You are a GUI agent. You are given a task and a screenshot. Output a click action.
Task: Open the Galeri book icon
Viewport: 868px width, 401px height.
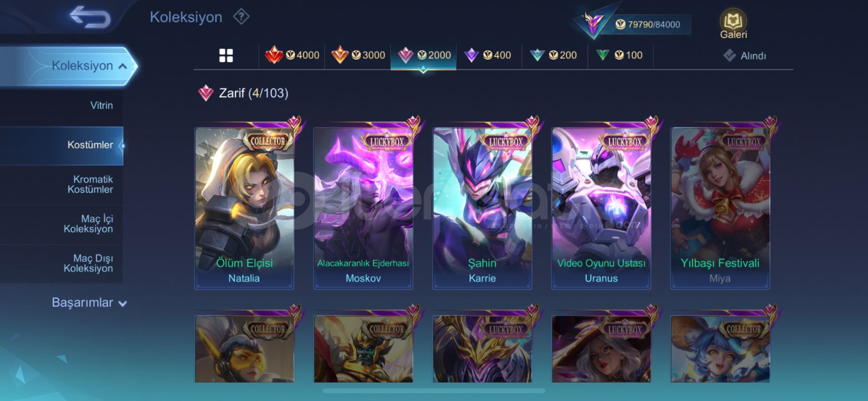(x=733, y=24)
